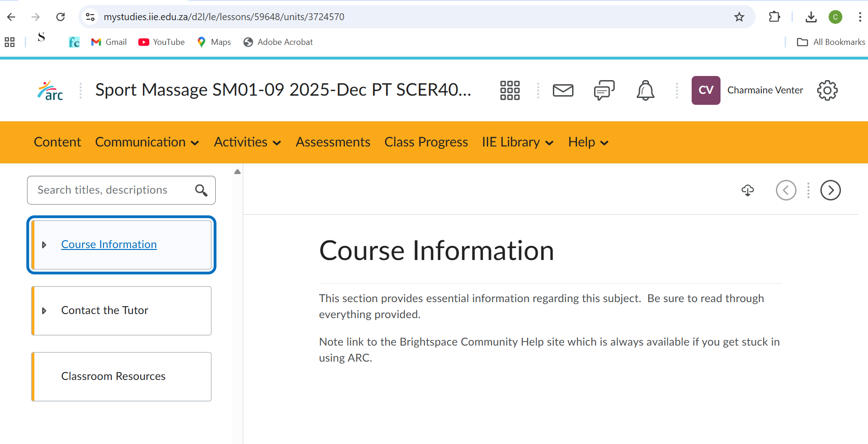This screenshot has height=444, width=868.
Task: Go to the Content menu item
Action: click(57, 142)
